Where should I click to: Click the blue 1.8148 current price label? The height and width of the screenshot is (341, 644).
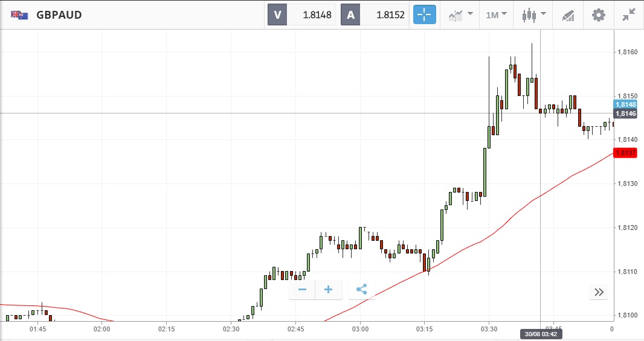[x=625, y=104]
